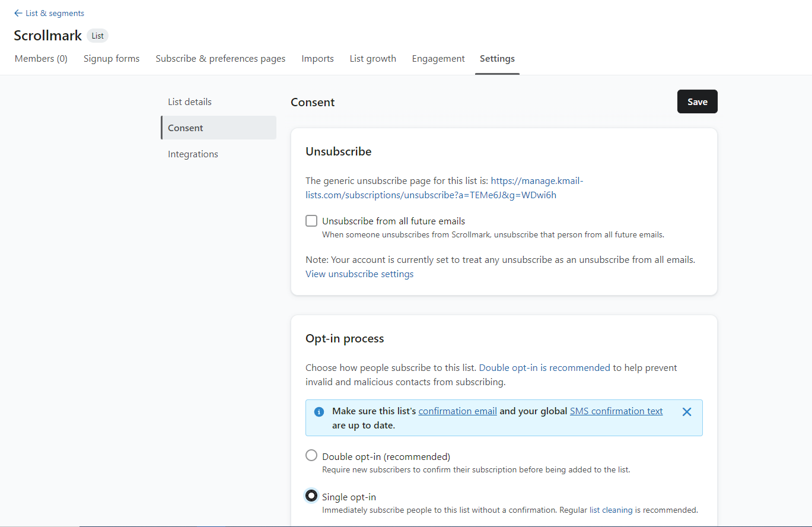Screen dimensions: 812x527
Task: Select the Double opt-in radio option
Action: (311, 456)
